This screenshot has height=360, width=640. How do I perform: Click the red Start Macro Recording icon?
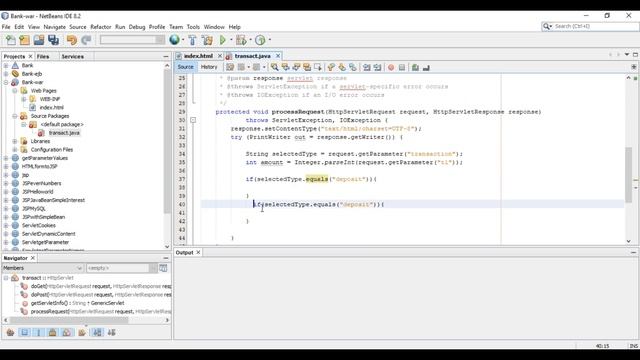(x=391, y=67)
